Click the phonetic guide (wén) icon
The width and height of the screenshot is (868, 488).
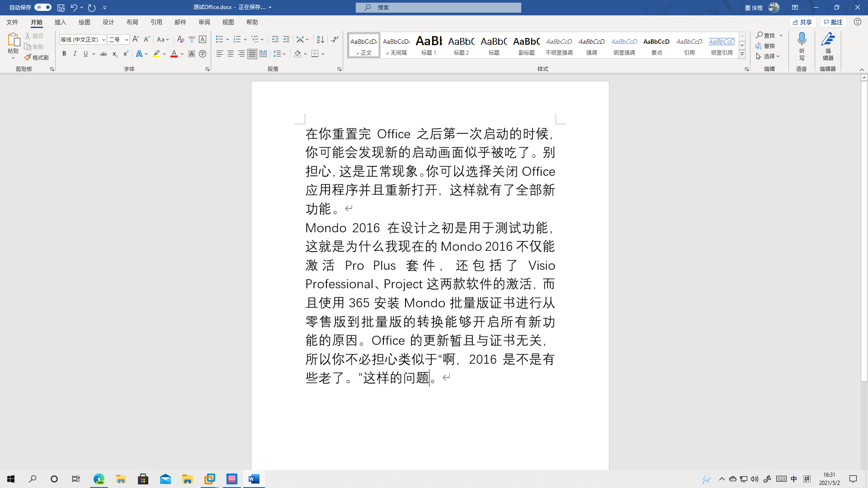click(192, 40)
